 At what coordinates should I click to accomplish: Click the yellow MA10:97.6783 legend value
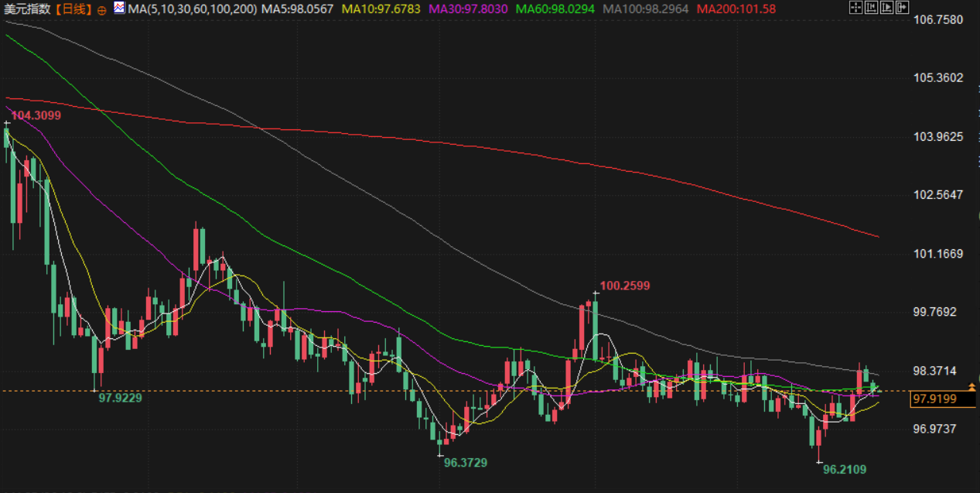pos(382,9)
